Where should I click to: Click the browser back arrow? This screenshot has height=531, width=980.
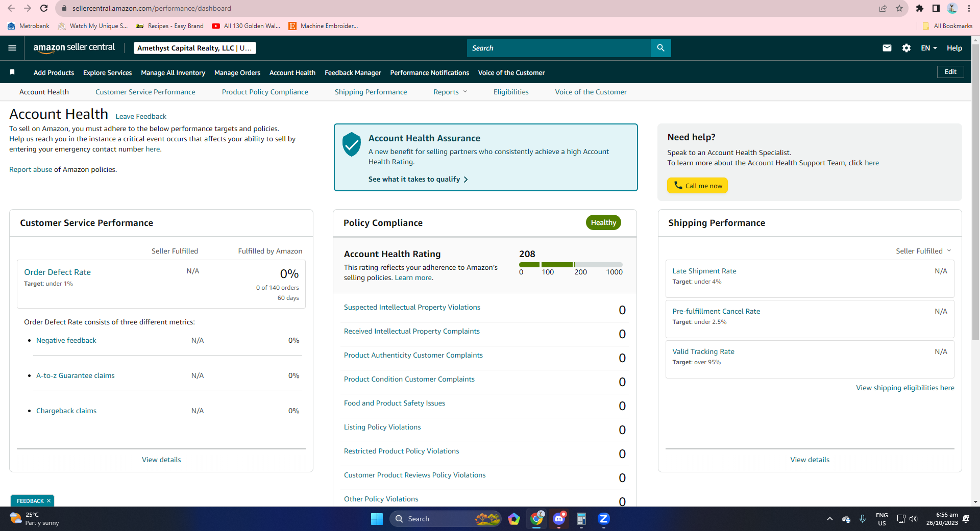click(x=11, y=8)
